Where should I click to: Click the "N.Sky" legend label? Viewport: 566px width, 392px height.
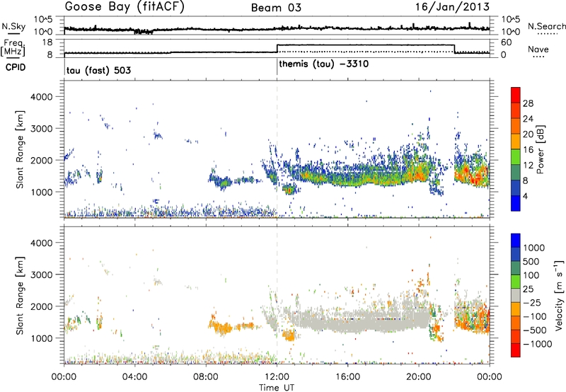(13, 26)
